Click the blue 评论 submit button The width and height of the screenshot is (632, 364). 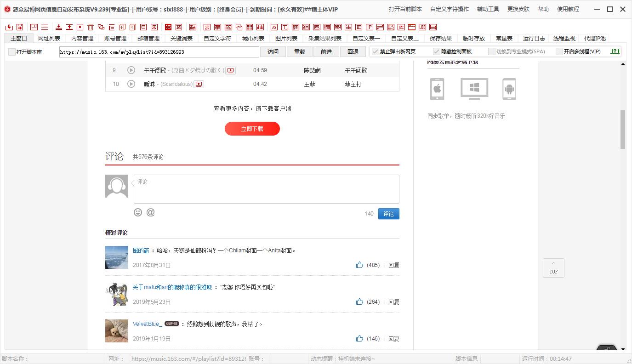[x=389, y=214]
